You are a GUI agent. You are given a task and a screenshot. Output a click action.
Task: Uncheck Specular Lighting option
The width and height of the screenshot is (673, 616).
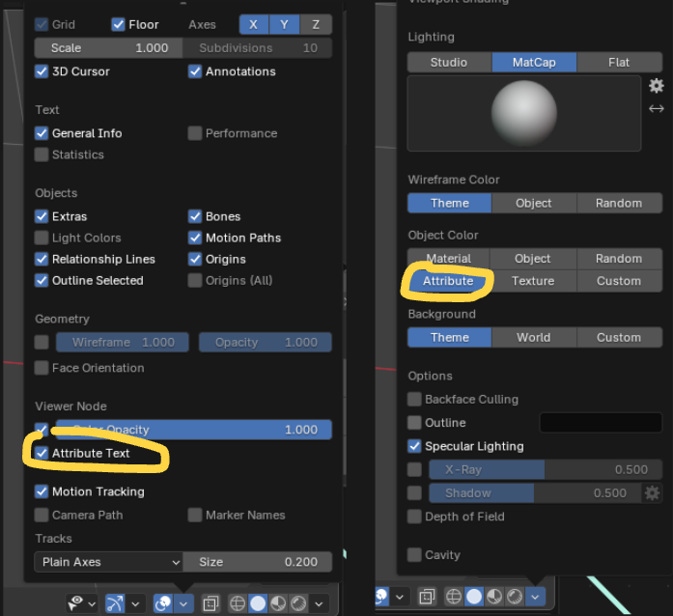414,446
